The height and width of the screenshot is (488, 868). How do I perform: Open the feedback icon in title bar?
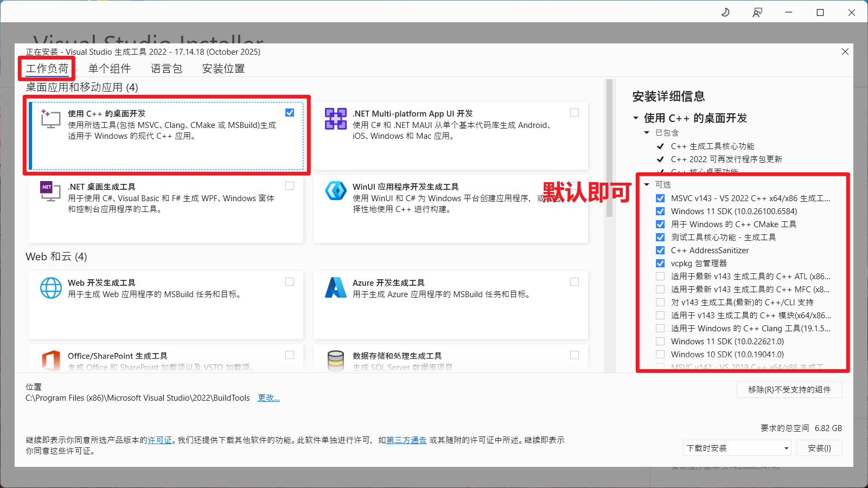[757, 12]
